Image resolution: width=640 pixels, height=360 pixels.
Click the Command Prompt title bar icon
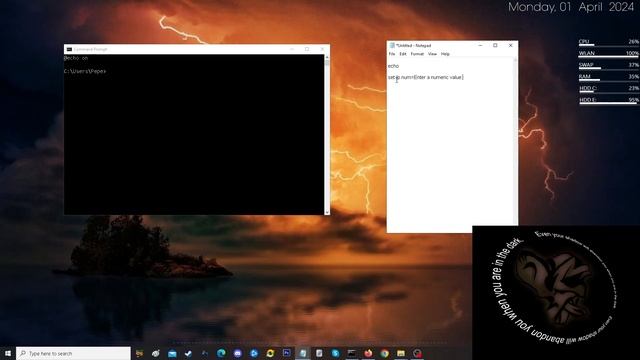[x=69, y=49]
